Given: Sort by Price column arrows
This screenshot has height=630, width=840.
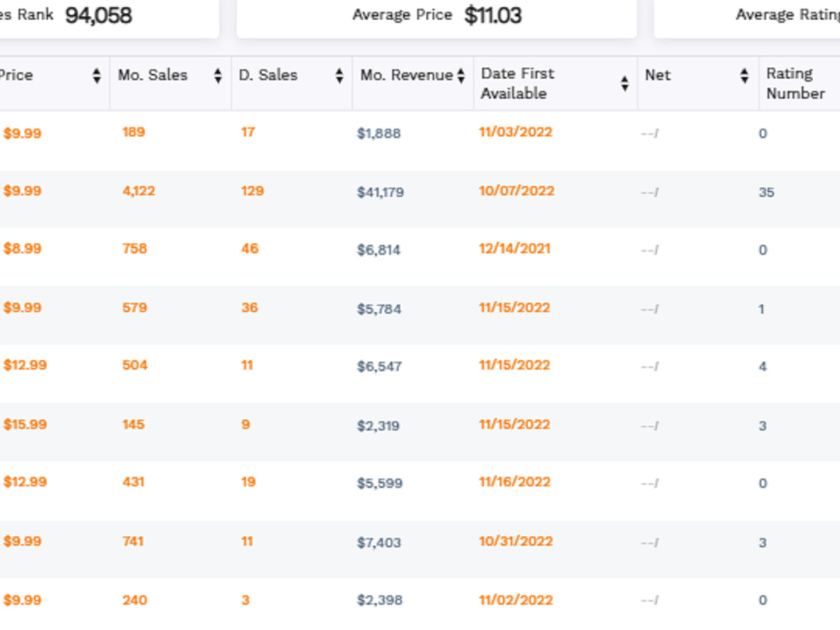Looking at the screenshot, I should click(97, 76).
